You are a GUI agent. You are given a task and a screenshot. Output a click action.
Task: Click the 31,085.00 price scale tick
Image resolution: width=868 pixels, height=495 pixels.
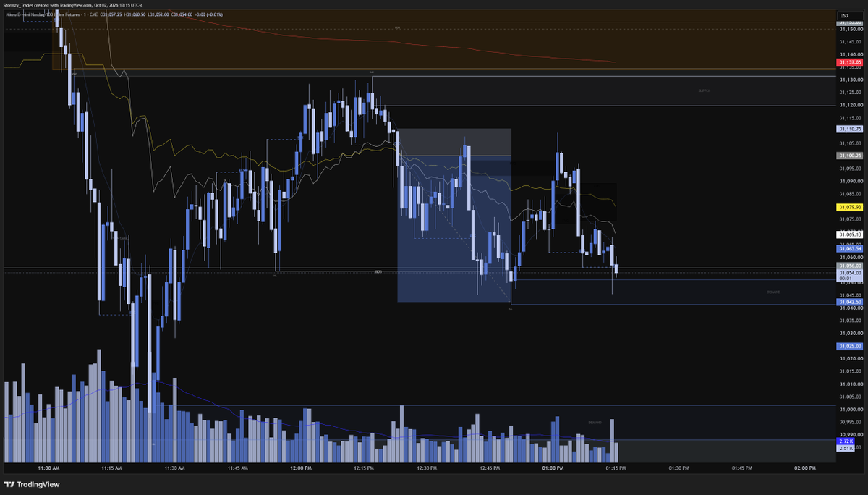click(849, 193)
